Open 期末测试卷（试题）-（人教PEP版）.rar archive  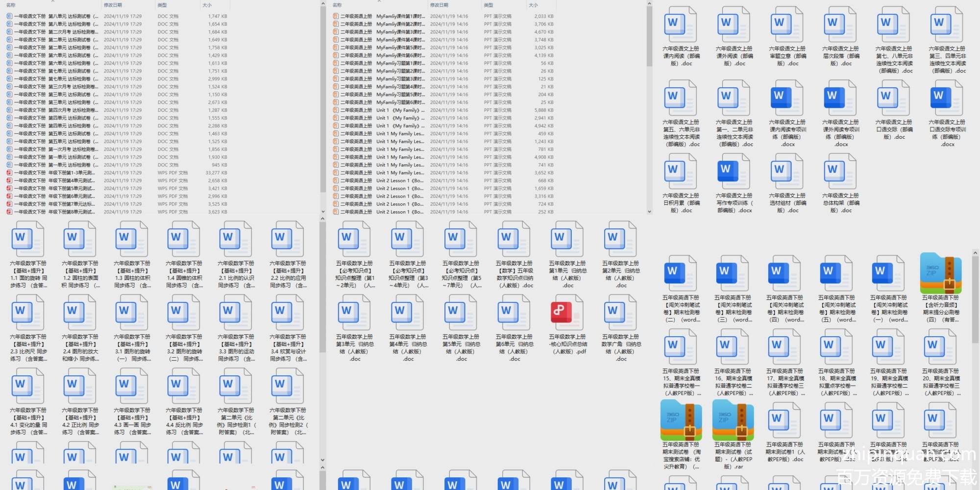(733, 420)
